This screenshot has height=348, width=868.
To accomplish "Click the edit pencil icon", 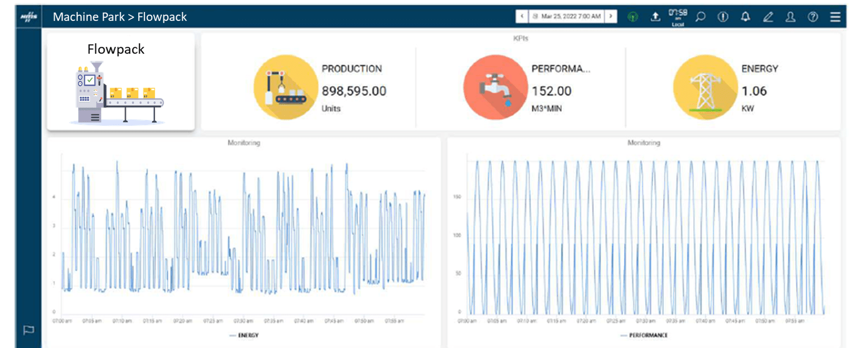I will 768,17.
